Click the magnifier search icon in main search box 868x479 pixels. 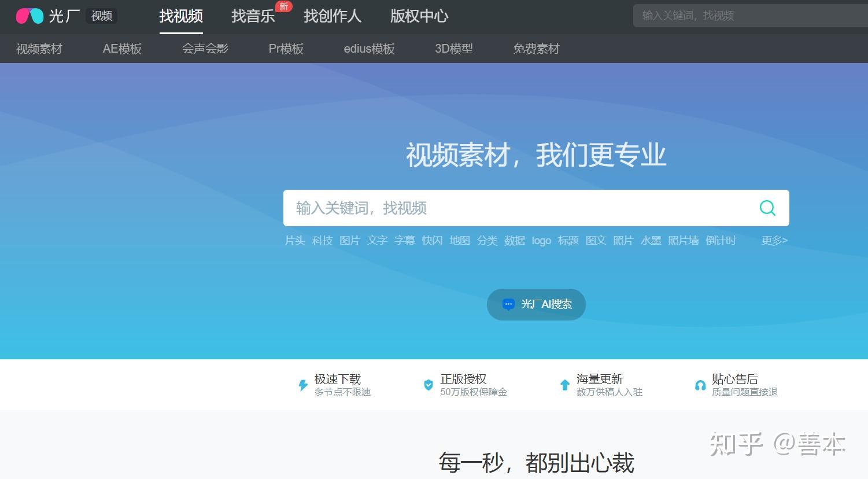[x=767, y=208]
